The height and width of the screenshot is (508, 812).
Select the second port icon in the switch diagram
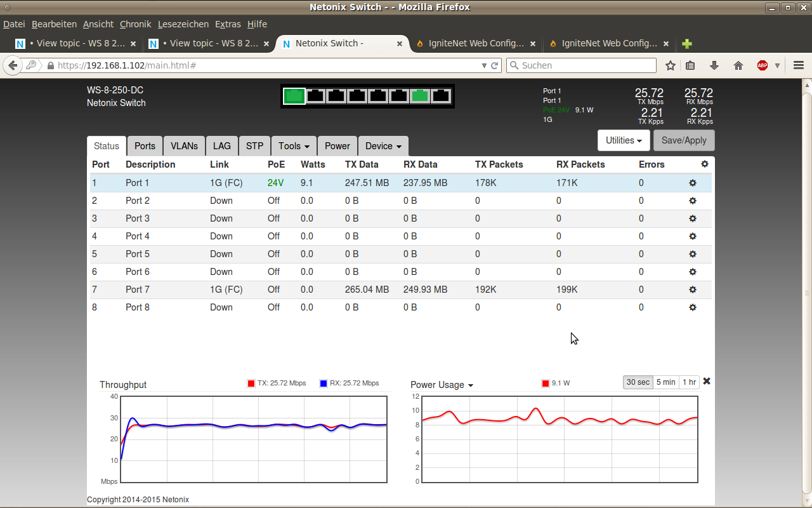pos(315,96)
